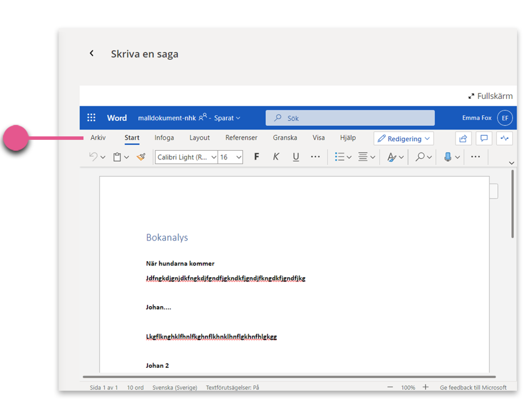Click the 100% zoom level
Viewport: 532px width, 412px height.
coord(408,387)
